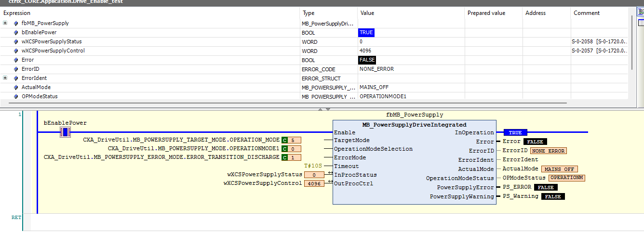Select ErrorIdent output variable in ladder
644x246 pixels.
[521, 159]
